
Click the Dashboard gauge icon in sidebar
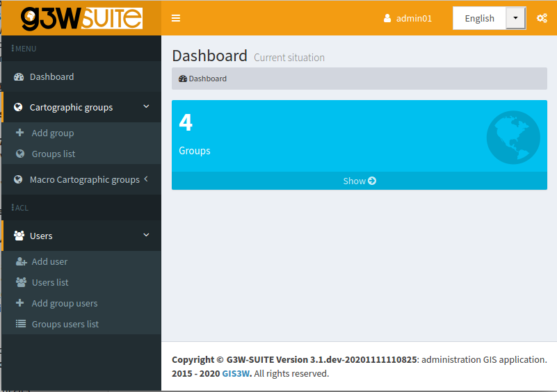pos(19,76)
